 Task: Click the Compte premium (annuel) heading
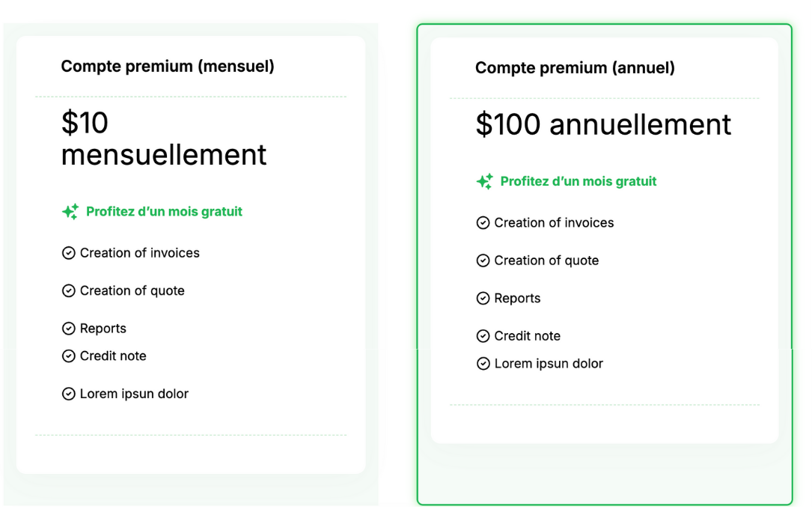573,67
